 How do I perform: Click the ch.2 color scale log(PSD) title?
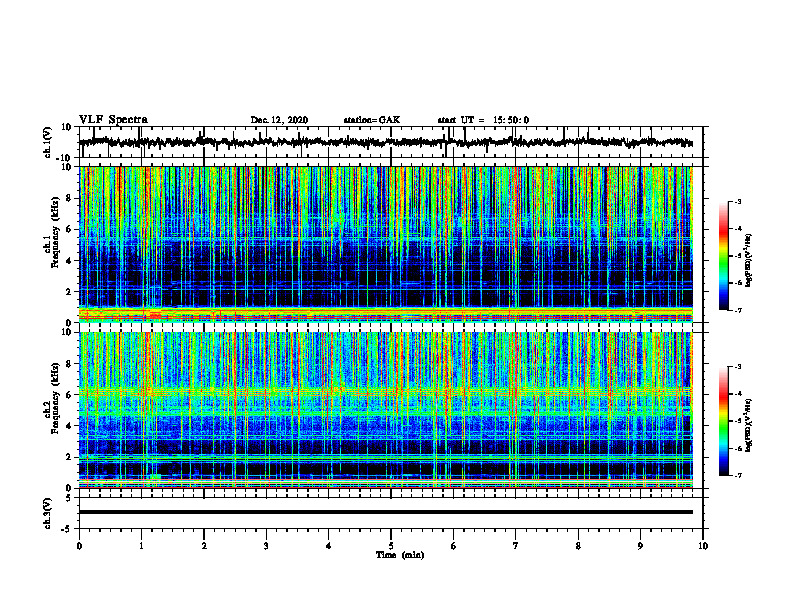(749, 425)
